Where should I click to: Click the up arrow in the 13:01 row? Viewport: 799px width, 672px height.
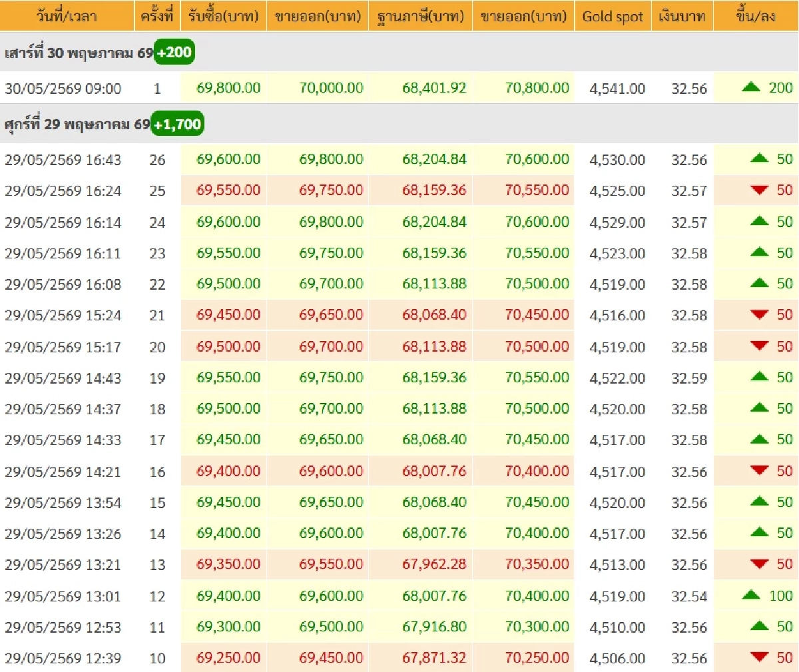[751, 595]
